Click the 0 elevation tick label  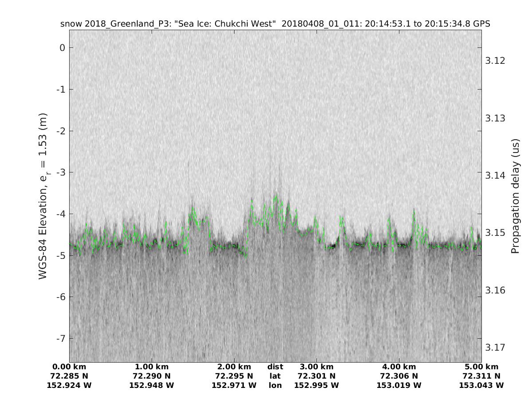[63, 48]
